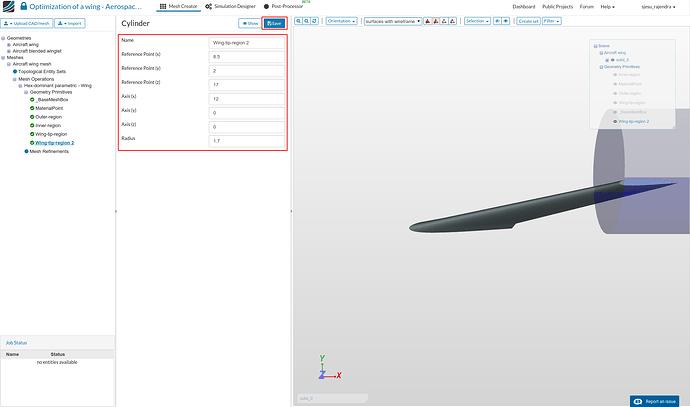The height and width of the screenshot is (407, 690).
Task: Toggle visibility of Outer-region in the scene tree
Action: (x=615, y=93)
